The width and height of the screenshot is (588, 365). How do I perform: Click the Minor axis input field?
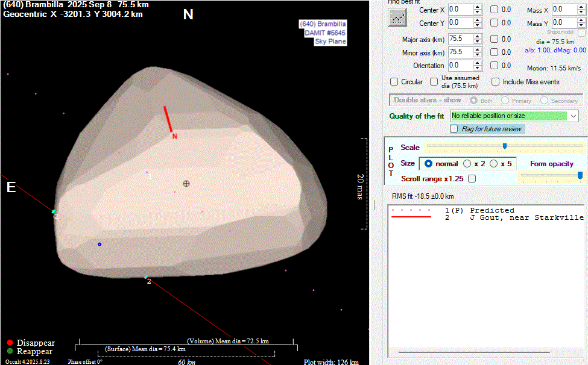pyautogui.click(x=460, y=52)
